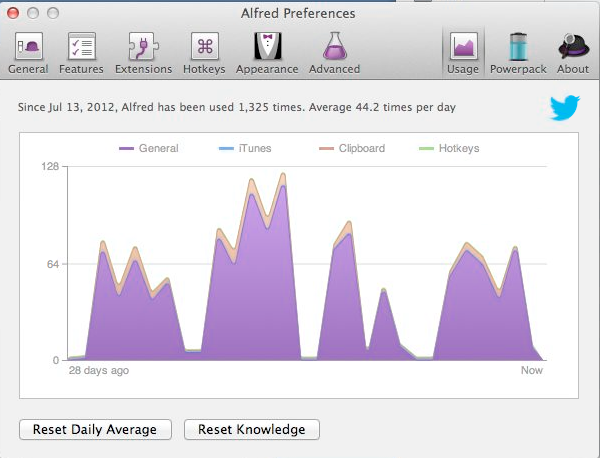
Task: Click the orange Clipboard legend swatch
Action: pos(326,148)
